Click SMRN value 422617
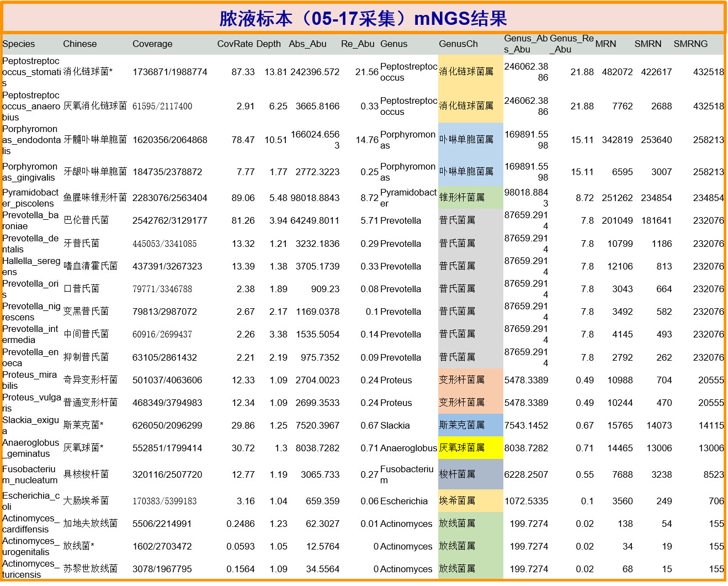This screenshot has width=728, height=586. [657, 72]
